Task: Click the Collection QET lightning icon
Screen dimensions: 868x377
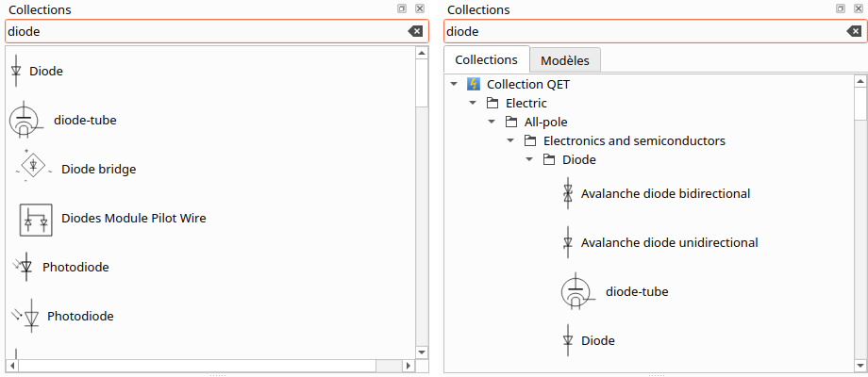Action: point(473,84)
